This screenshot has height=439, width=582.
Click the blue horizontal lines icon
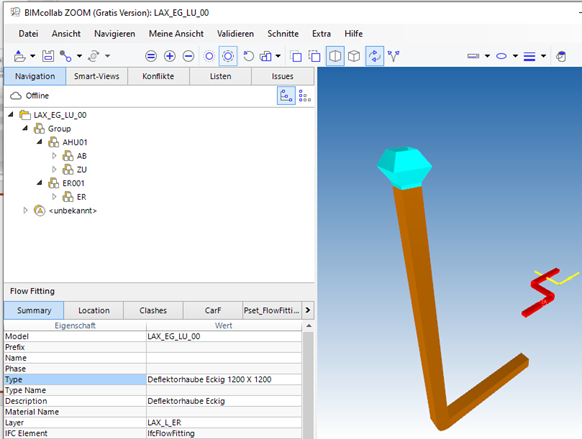(x=529, y=56)
